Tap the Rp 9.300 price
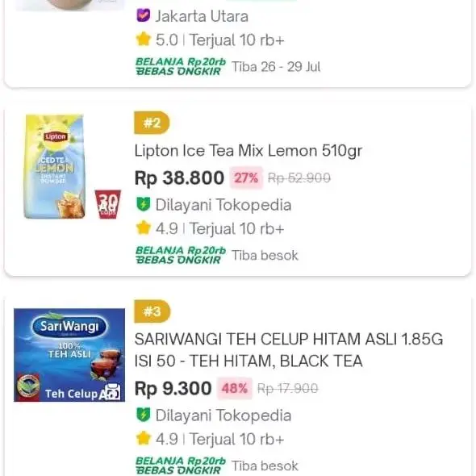Viewport: 476px width, 476px height. (173, 388)
